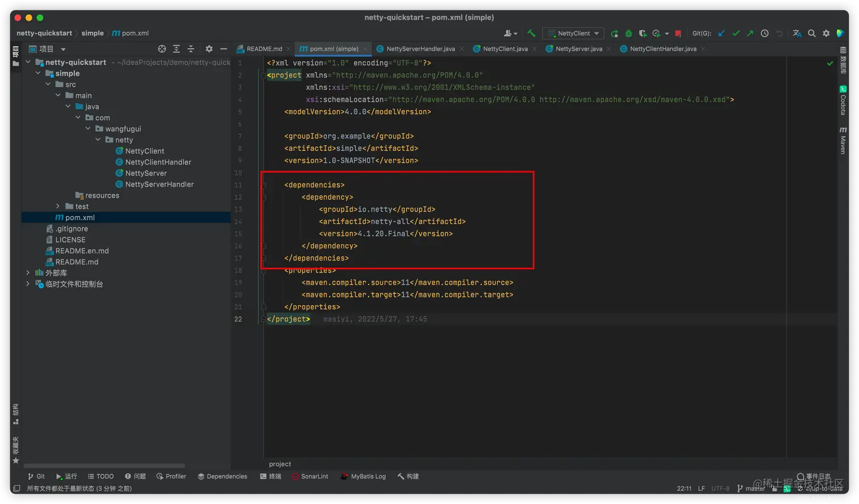Open the NettyClient run configuration dropdown
Screen dimensions: 859x504
tap(573, 33)
